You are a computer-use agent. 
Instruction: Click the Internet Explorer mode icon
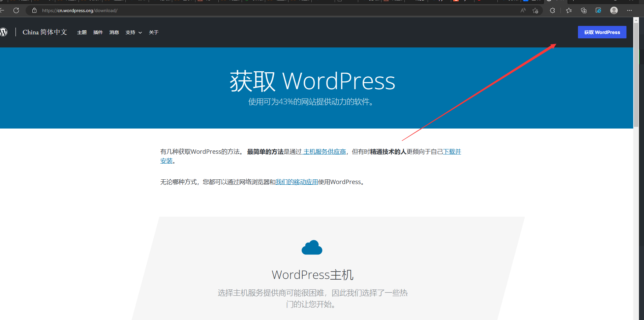[x=599, y=10]
